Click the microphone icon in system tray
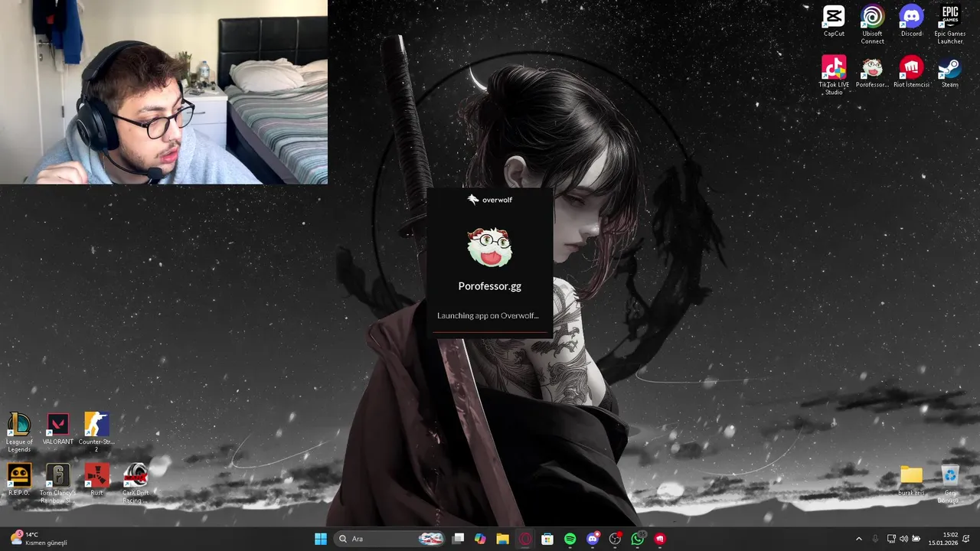This screenshot has height=551, width=980. tap(875, 539)
